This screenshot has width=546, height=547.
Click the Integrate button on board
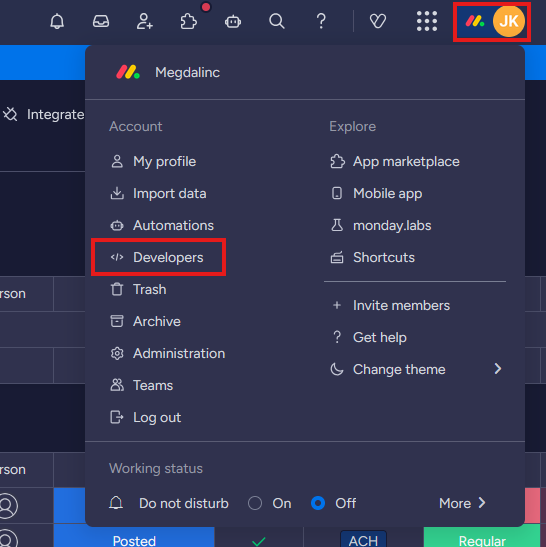(43, 114)
